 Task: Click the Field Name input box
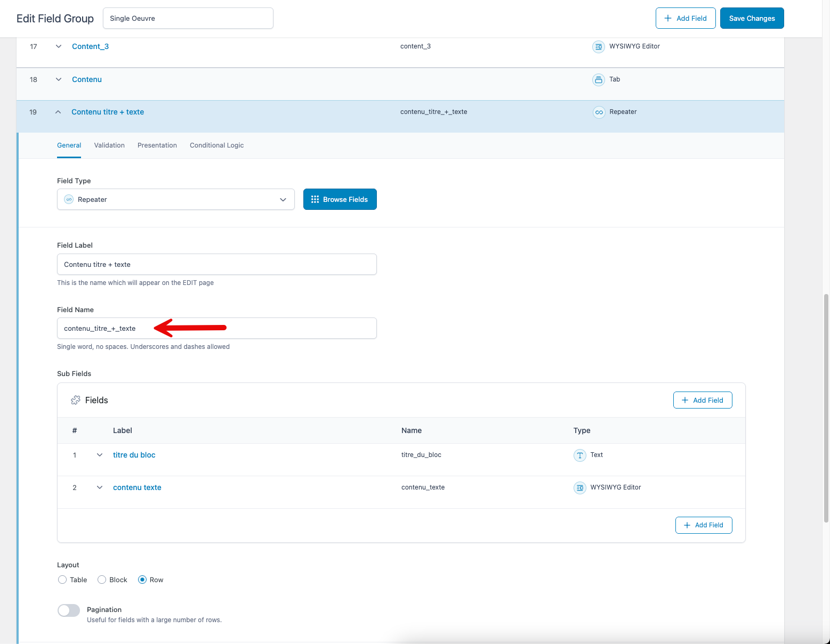(x=217, y=328)
